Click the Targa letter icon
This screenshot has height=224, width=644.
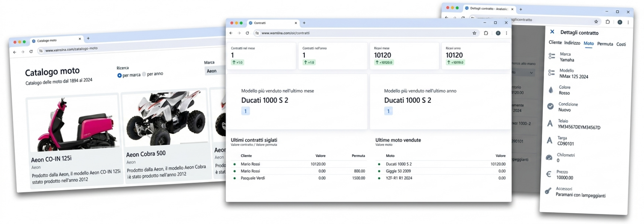pyautogui.click(x=550, y=141)
